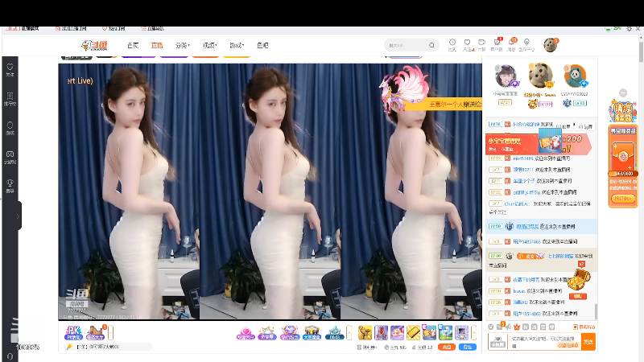The width and height of the screenshot is (644, 362).
Task: Select the golden warrior gift thumbnail
Action: pyautogui.click(x=365, y=332)
